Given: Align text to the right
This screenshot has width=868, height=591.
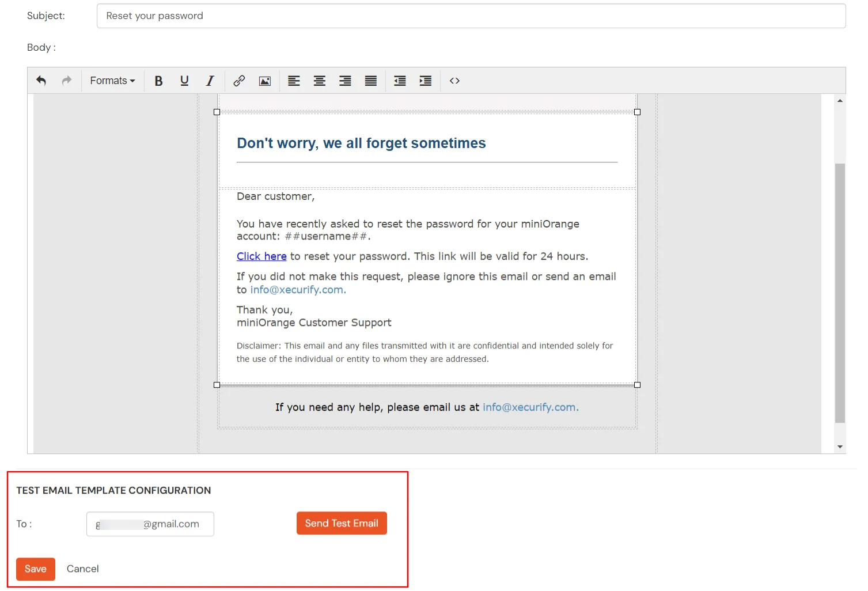Looking at the screenshot, I should 344,81.
